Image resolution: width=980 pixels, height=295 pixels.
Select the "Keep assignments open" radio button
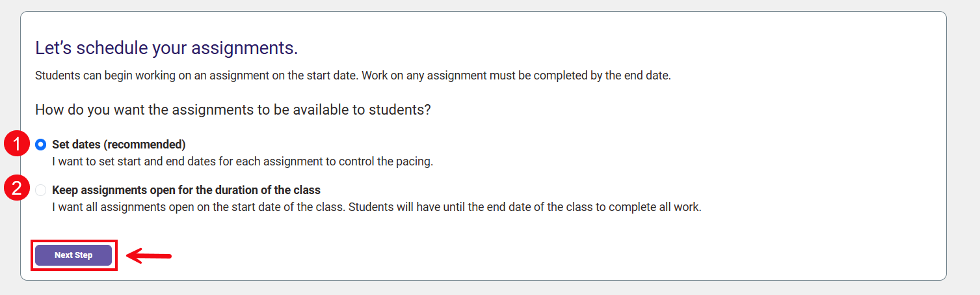coord(41,190)
